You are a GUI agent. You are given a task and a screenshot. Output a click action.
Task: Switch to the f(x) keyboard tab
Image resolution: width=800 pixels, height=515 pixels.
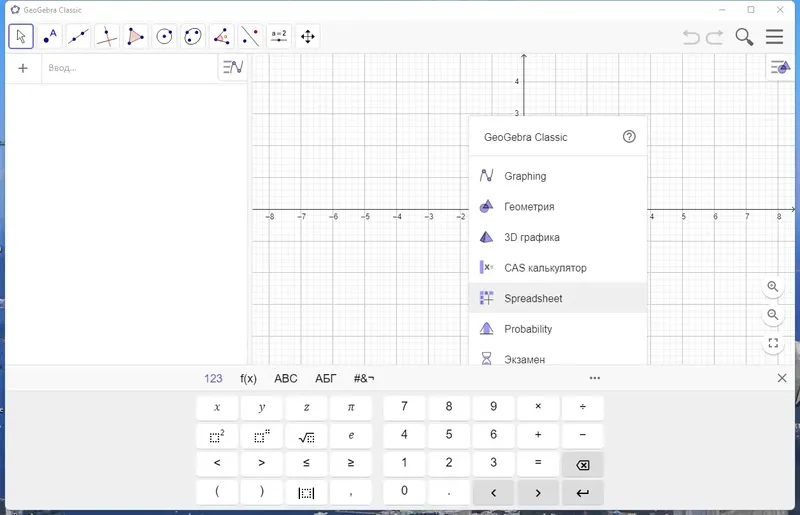tap(248, 379)
